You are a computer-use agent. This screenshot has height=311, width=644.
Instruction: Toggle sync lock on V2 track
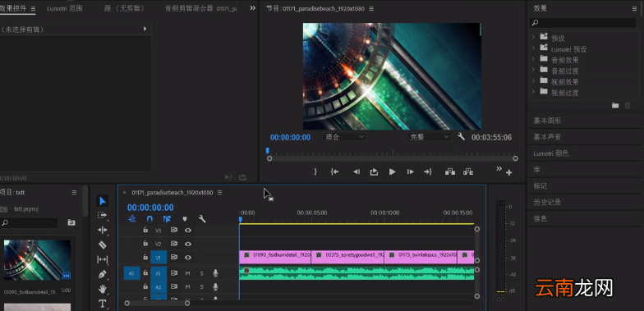[x=174, y=244]
